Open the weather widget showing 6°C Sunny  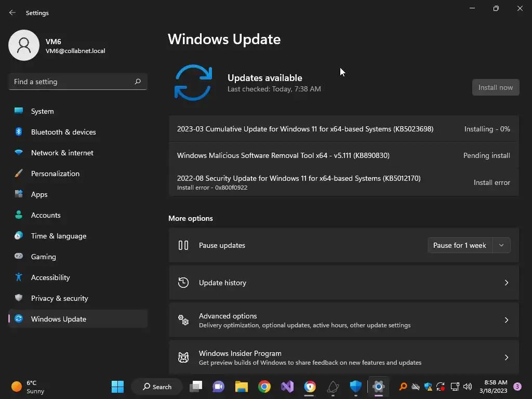click(28, 387)
